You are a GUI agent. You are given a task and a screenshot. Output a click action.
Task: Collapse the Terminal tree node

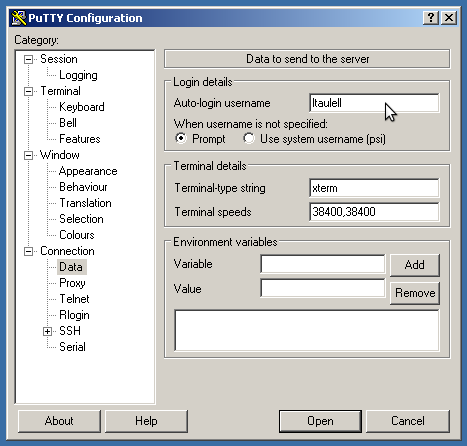pyautogui.click(x=29, y=91)
